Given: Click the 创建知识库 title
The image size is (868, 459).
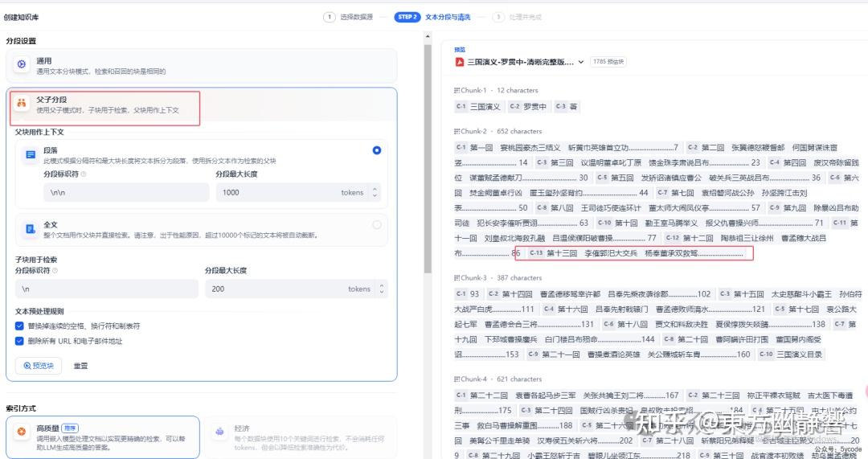Looking at the screenshot, I should point(21,17).
